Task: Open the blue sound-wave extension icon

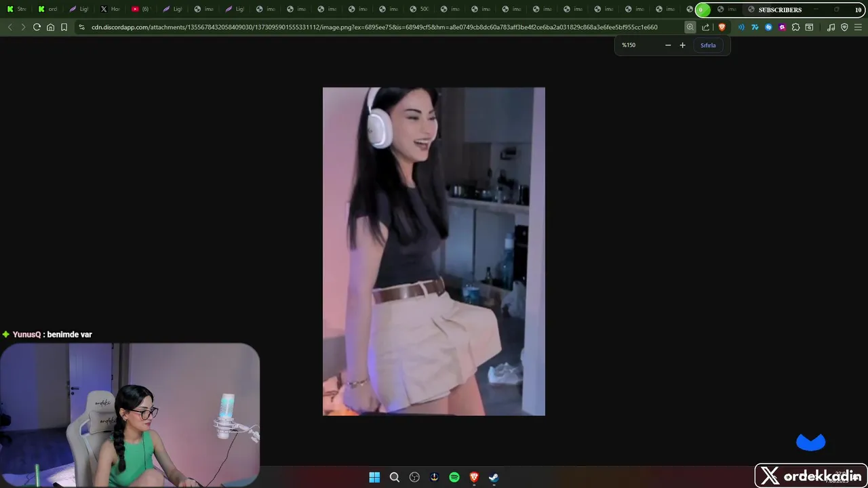Action: (x=741, y=27)
